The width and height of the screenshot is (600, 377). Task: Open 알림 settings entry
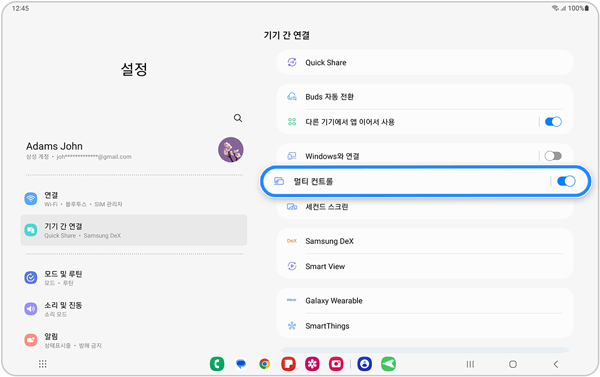pyautogui.click(x=134, y=340)
